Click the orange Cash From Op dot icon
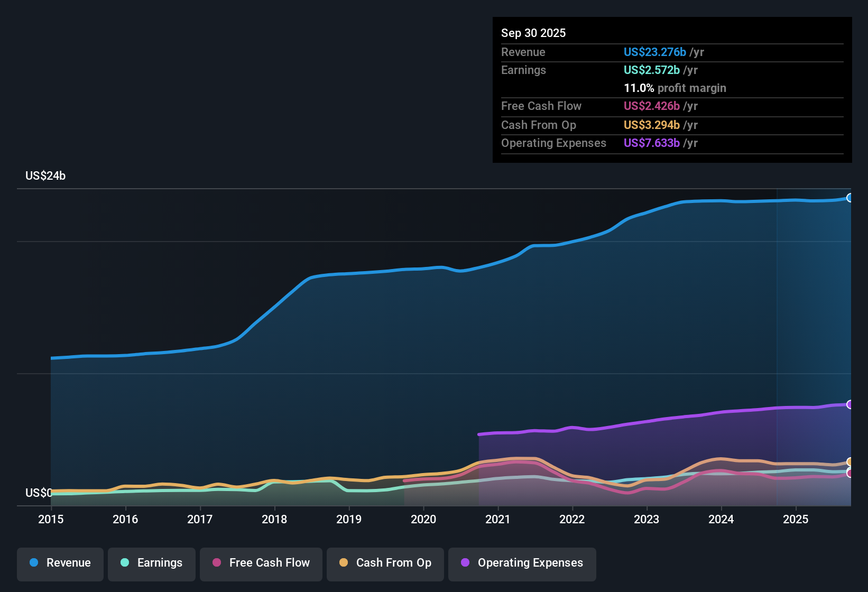This screenshot has height=592, width=868. coord(344,563)
